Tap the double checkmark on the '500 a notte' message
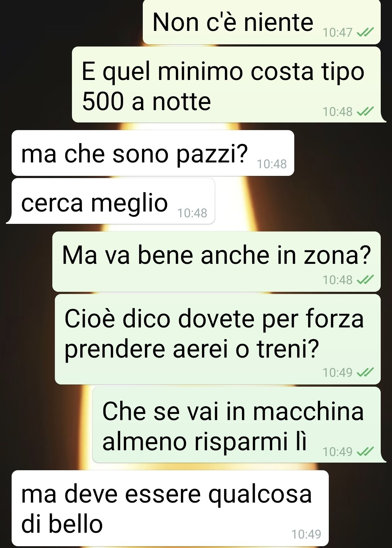Viewport: 392px width, 548px height. (365, 112)
